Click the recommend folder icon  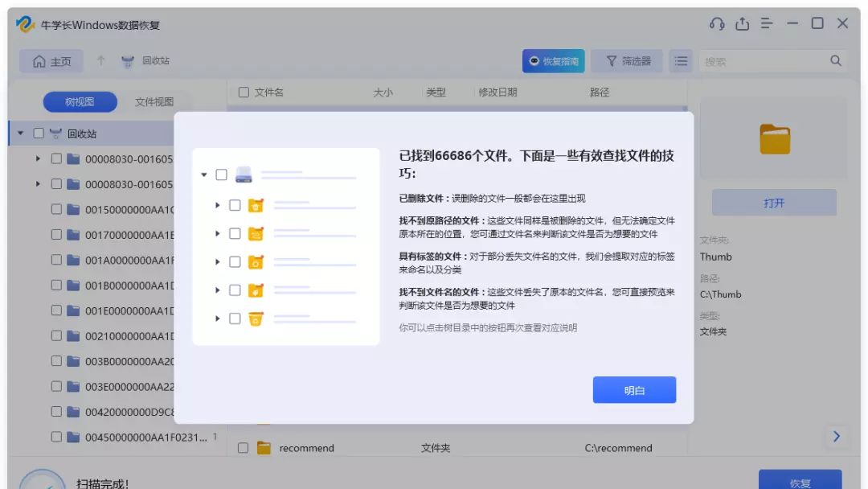point(264,448)
